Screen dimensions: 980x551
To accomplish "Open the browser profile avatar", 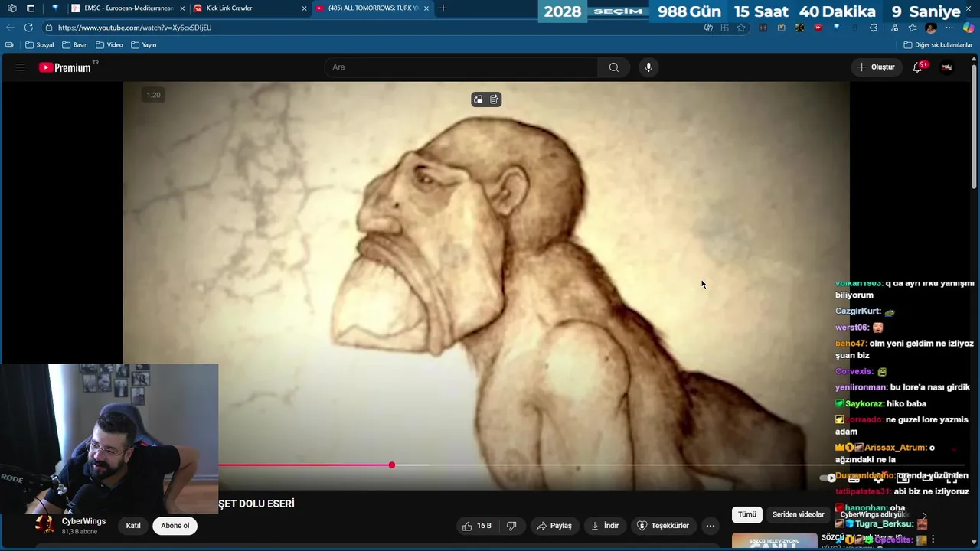I will point(931,28).
